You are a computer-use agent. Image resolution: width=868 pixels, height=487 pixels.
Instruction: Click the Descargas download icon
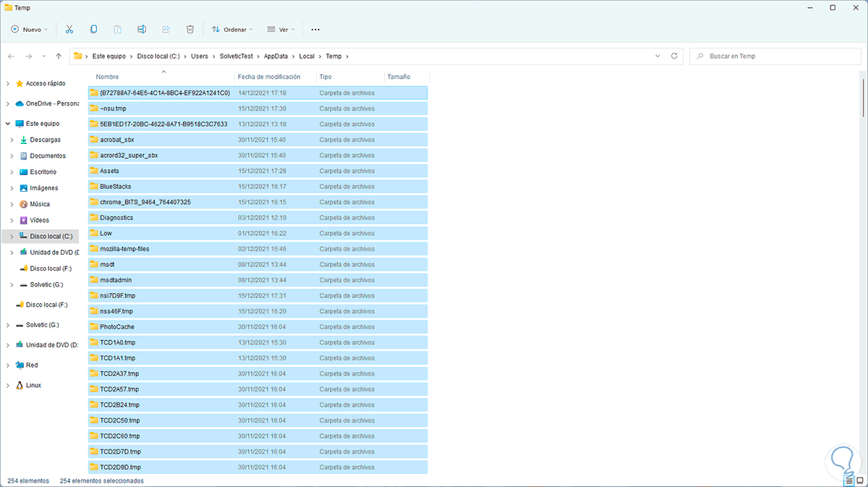(23, 140)
